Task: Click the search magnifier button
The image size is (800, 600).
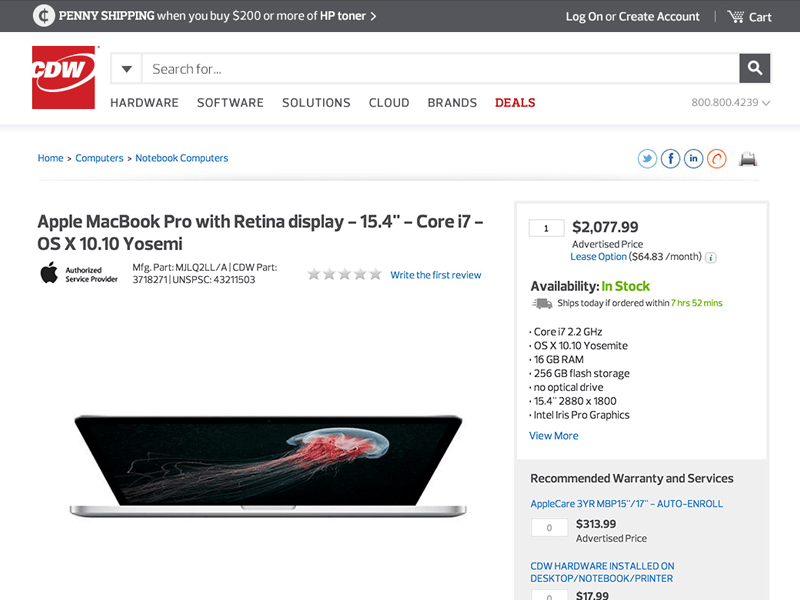Action: (755, 69)
